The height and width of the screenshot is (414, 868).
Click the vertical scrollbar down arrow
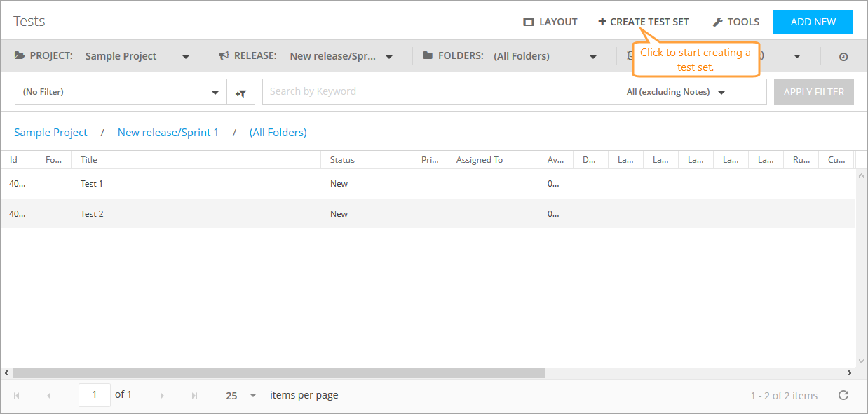pos(862,361)
